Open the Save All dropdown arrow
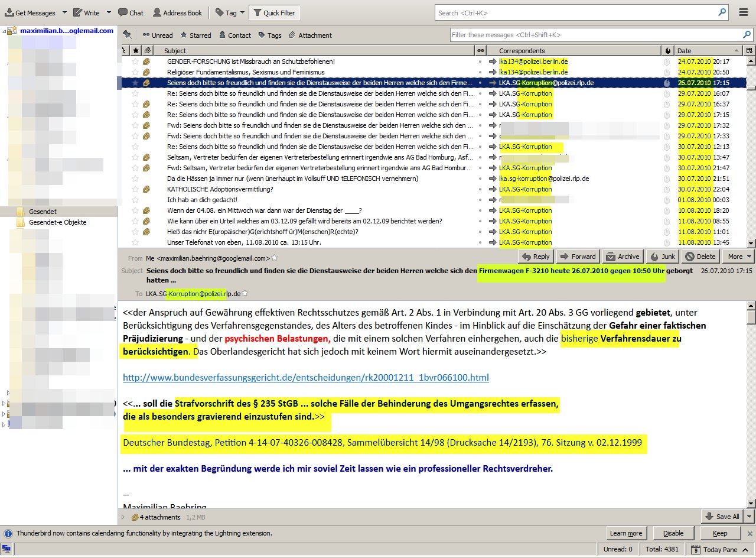756x558 pixels. [x=748, y=517]
